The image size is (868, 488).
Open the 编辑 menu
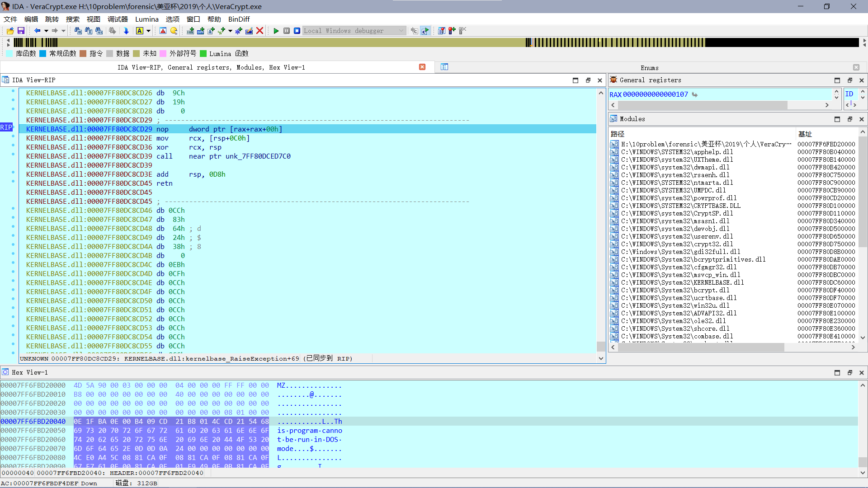pos(31,19)
